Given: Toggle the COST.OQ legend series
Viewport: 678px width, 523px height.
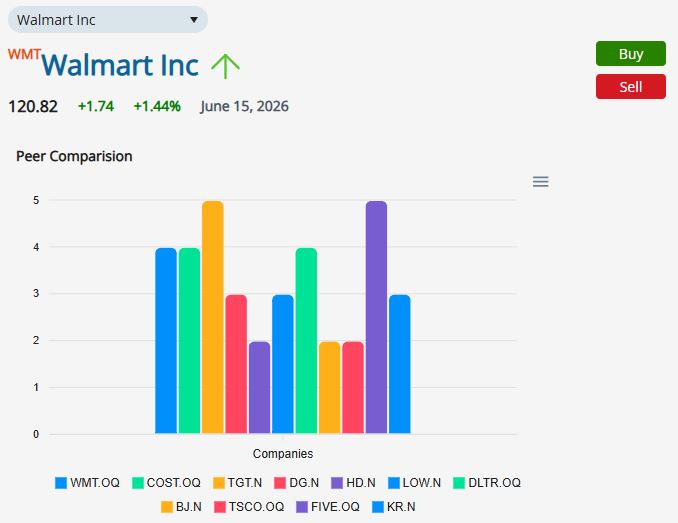Looking at the screenshot, I should [x=166, y=482].
